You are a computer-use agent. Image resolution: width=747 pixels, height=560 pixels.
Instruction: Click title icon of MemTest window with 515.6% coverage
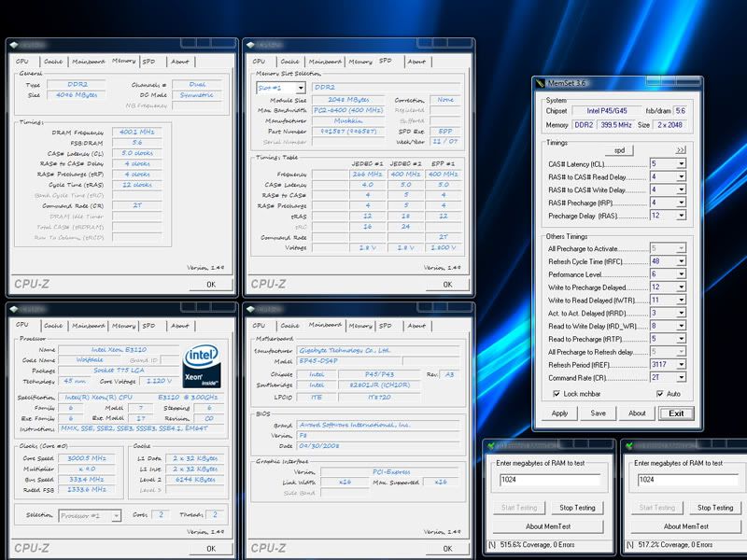(490, 446)
